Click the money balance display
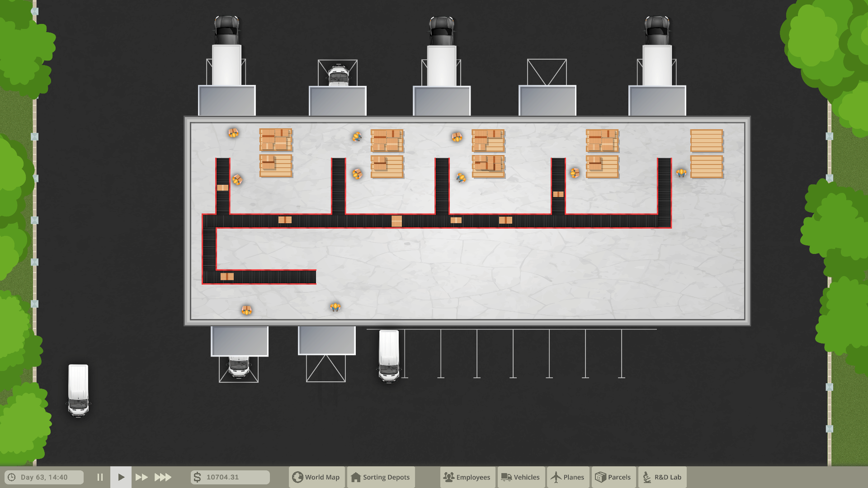Screen dimensions: 868x488 tap(230, 477)
